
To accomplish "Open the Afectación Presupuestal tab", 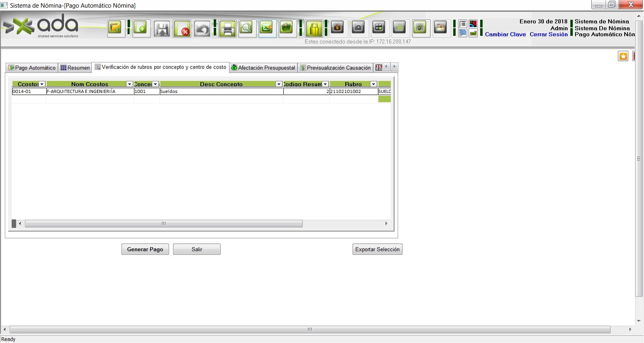I will coord(263,68).
